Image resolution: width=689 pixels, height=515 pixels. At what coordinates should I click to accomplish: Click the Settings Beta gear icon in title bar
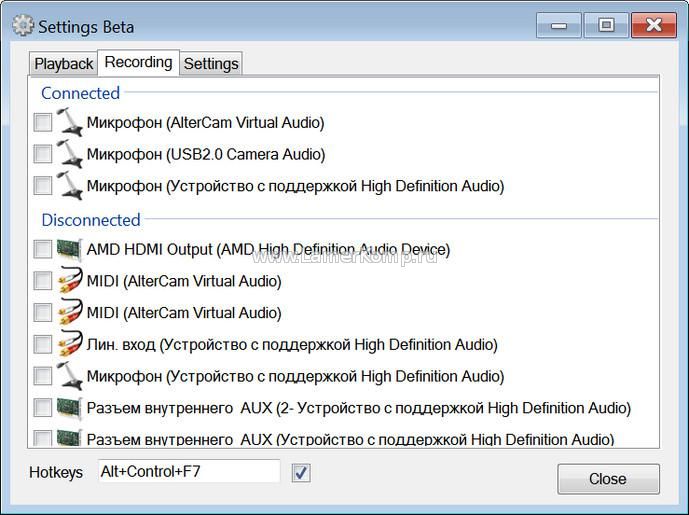[23, 25]
